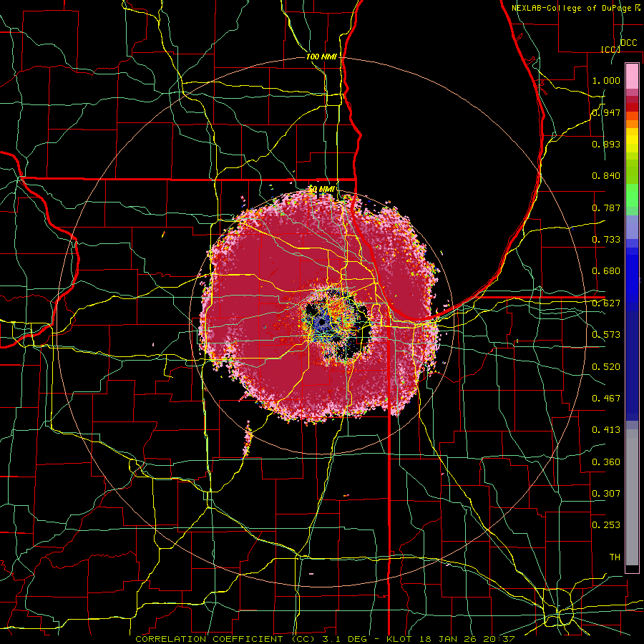The height and width of the screenshot is (644, 644).
Task: Click the NEXLAB-College of DuPage credit text
Action: click(x=576, y=8)
